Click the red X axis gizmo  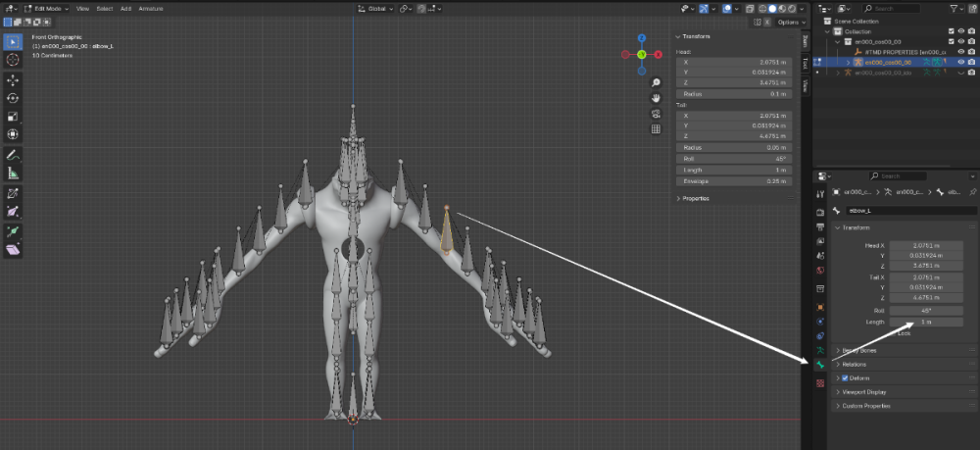[659, 55]
